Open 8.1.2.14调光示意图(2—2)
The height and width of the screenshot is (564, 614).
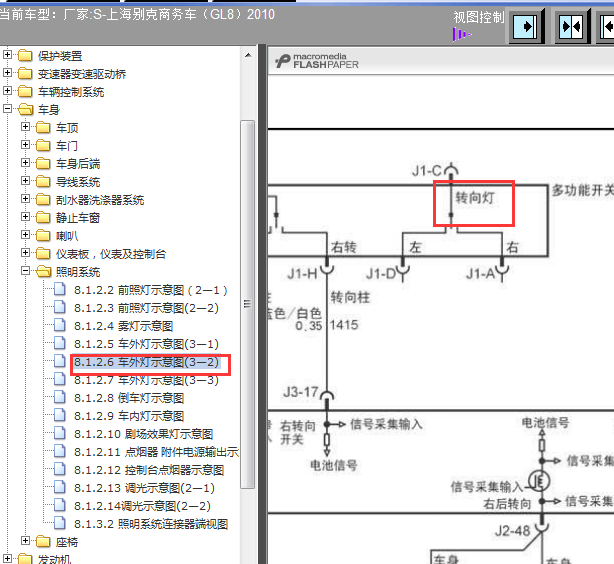tap(142, 506)
